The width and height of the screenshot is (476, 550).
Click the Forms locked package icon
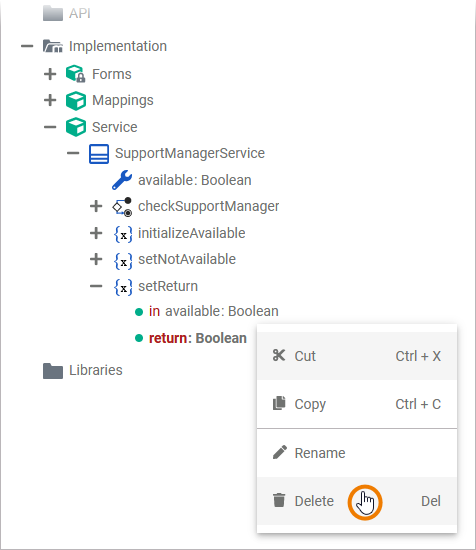point(75,74)
